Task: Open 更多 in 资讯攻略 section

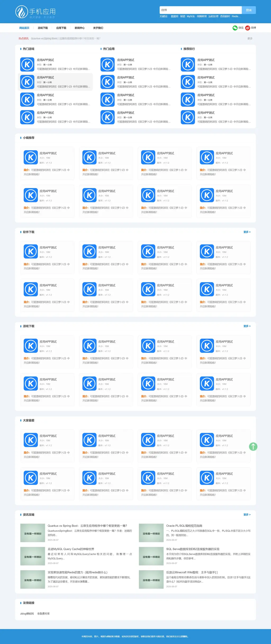Action: (247, 515)
